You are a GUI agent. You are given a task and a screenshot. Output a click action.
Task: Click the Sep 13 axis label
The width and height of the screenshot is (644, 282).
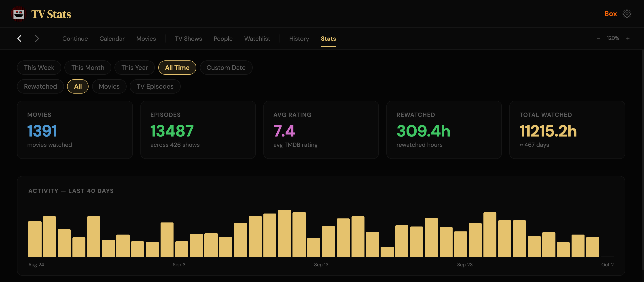click(321, 265)
